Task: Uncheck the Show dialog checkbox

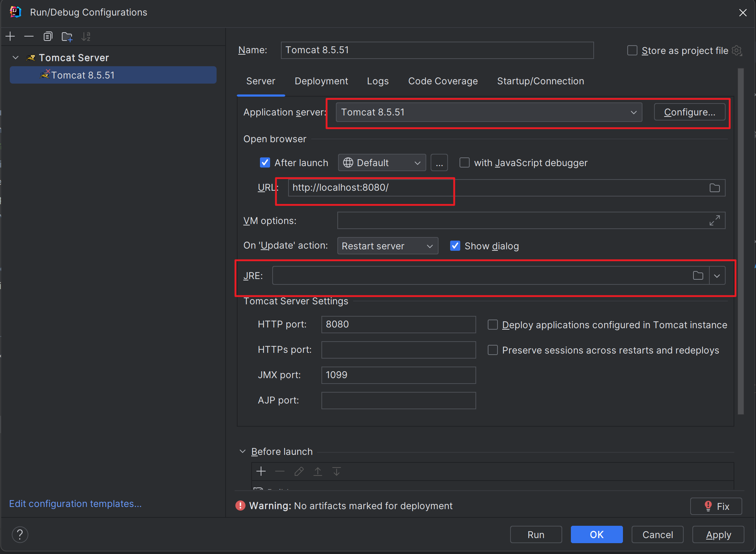Action: tap(455, 246)
